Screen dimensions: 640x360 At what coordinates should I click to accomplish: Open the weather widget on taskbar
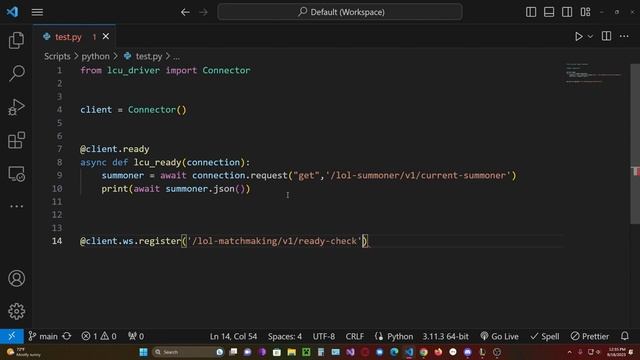click(x=24, y=352)
